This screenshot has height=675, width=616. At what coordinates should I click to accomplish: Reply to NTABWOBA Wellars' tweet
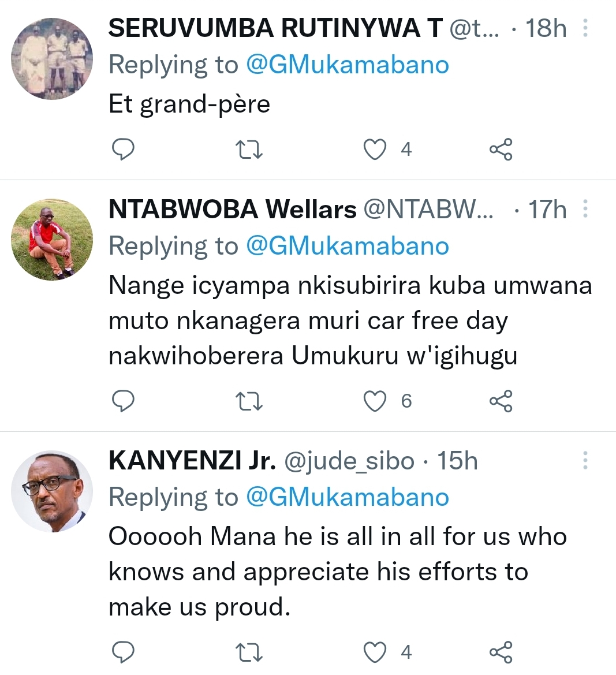pyautogui.click(x=122, y=401)
